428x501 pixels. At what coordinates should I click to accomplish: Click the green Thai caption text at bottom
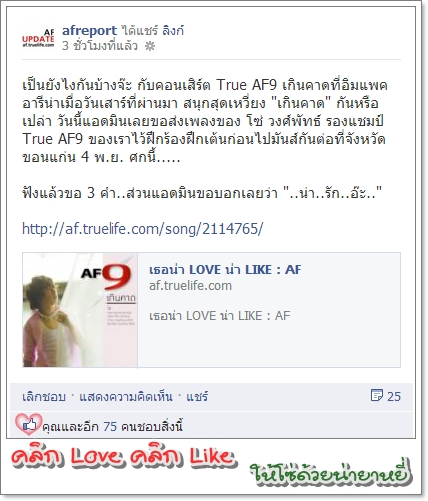point(330,472)
